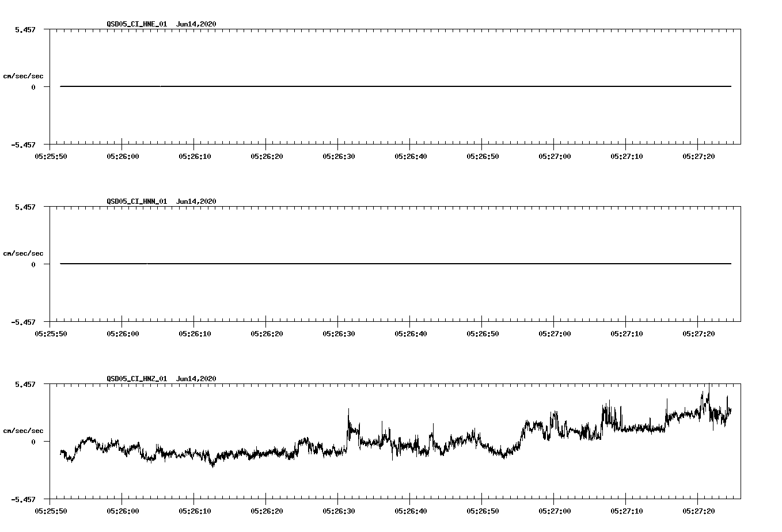Click the 05:27:00 time label under the HNE plot
Screen dimensions: 782x532
(x=555, y=156)
